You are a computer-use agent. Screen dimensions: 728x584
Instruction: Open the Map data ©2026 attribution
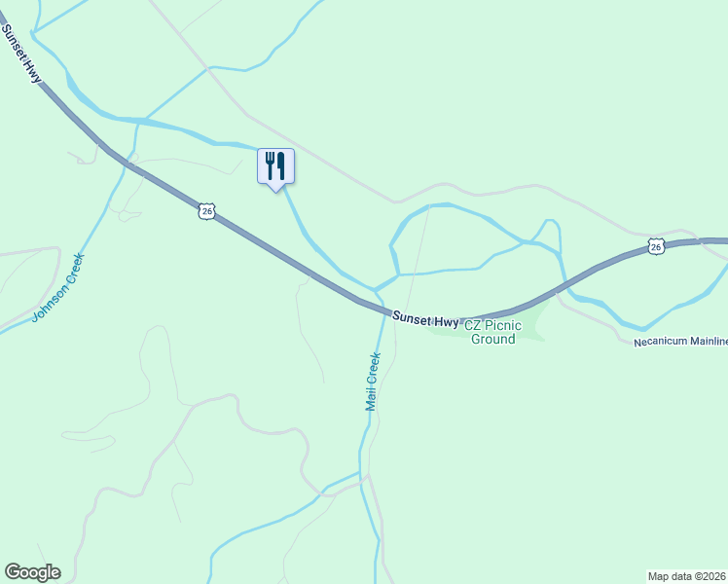click(x=687, y=576)
